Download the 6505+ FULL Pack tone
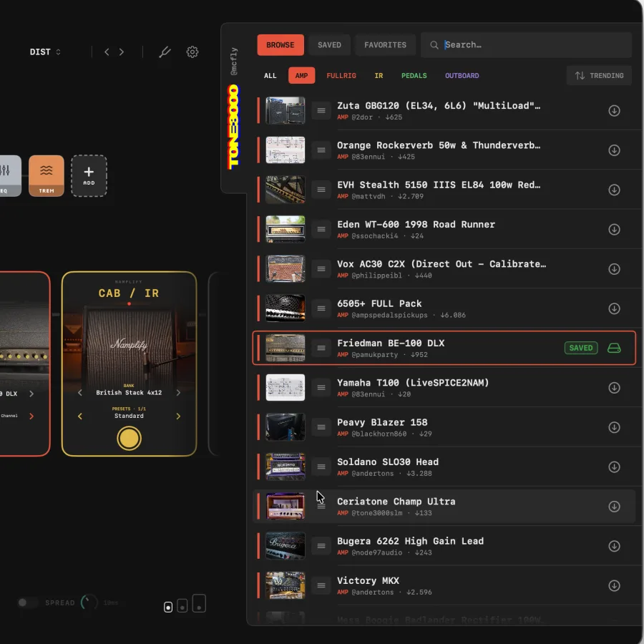644x644 pixels. (x=614, y=308)
